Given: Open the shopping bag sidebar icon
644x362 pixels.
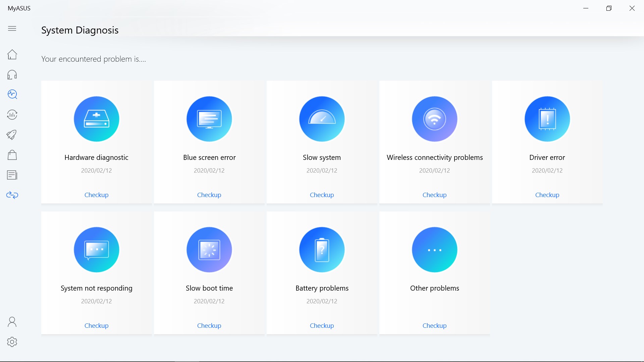Looking at the screenshot, I should (x=12, y=155).
